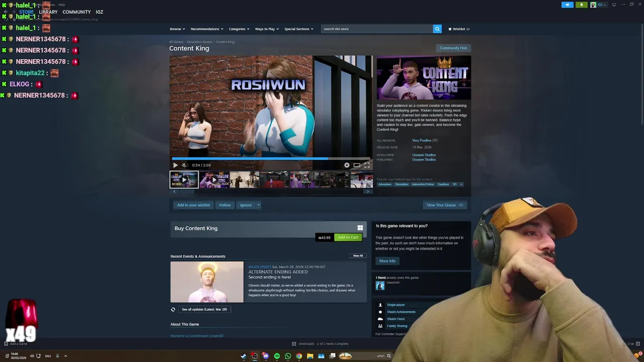The image size is (644, 362).
Task: Click the Community Hub button
Action: click(x=453, y=48)
